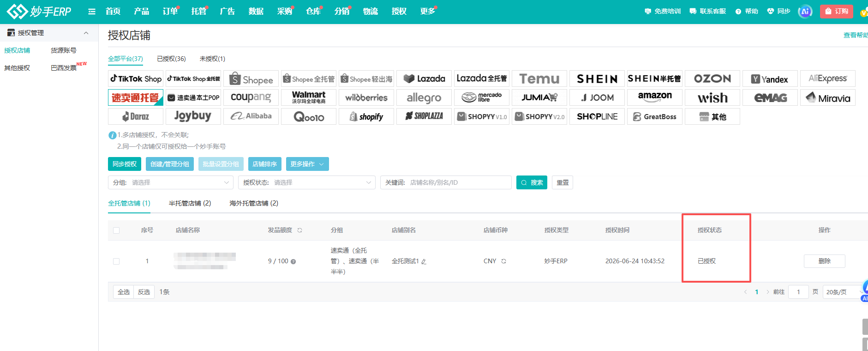Select the allegro platform logo

[x=424, y=97]
